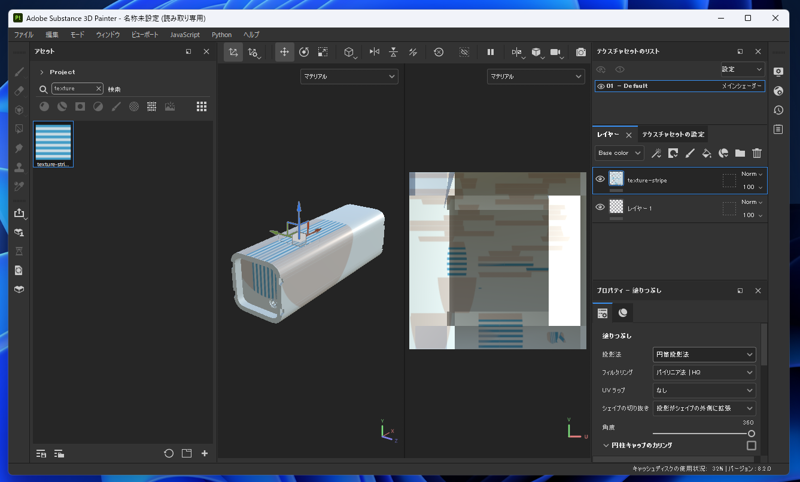Open the Python menu
The height and width of the screenshot is (482, 800).
[x=221, y=35]
